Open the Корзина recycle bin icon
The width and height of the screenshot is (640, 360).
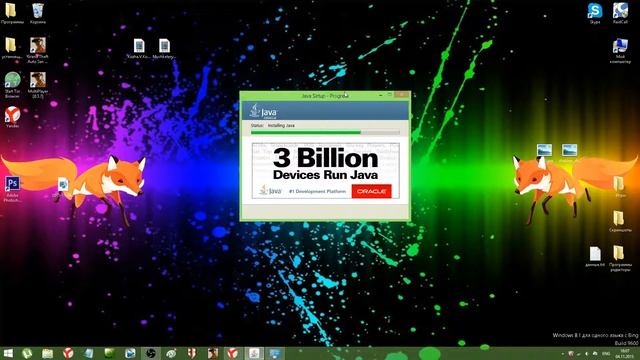click(38, 12)
